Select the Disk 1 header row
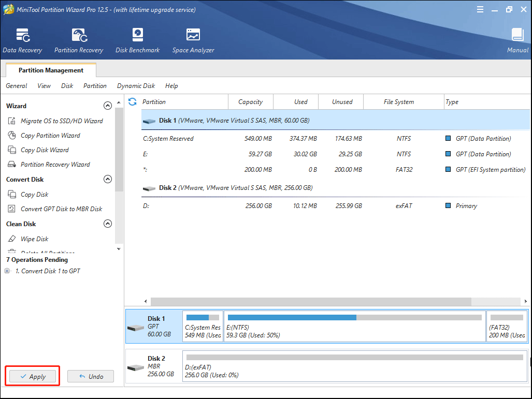 click(x=335, y=121)
